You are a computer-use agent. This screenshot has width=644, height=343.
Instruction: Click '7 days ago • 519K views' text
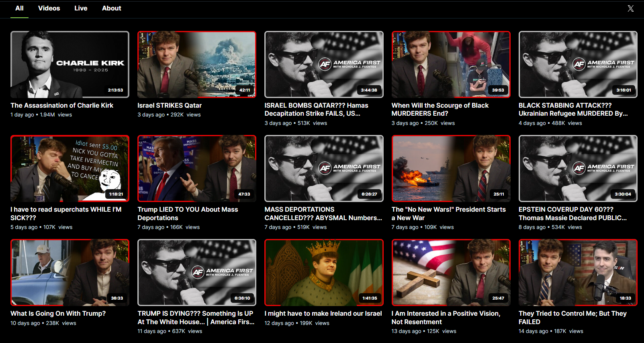[x=296, y=227]
